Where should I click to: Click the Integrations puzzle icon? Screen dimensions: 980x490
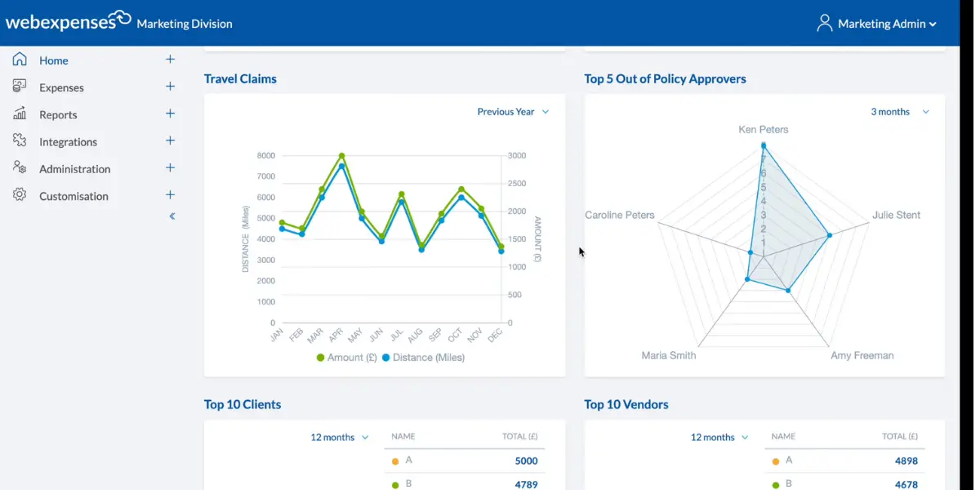pos(20,141)
